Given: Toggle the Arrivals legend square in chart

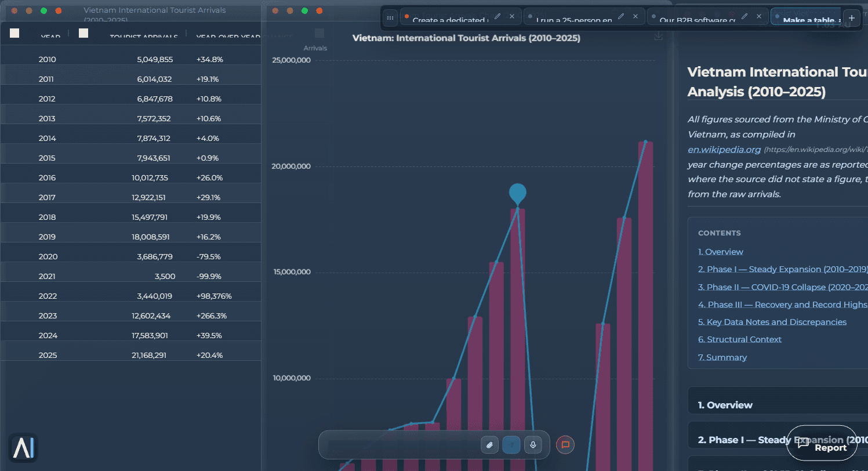Looking at the screenshot, I should pyautogui.click(x=319, y=33).
